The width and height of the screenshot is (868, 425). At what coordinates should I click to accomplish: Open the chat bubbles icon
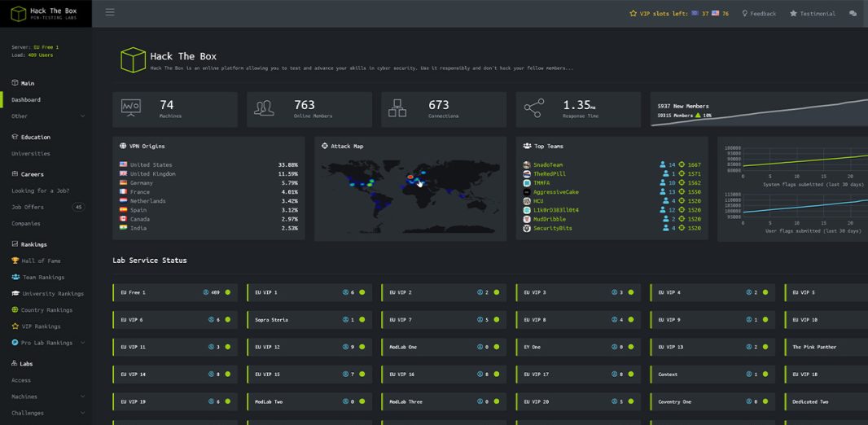[x=853, y=13]
